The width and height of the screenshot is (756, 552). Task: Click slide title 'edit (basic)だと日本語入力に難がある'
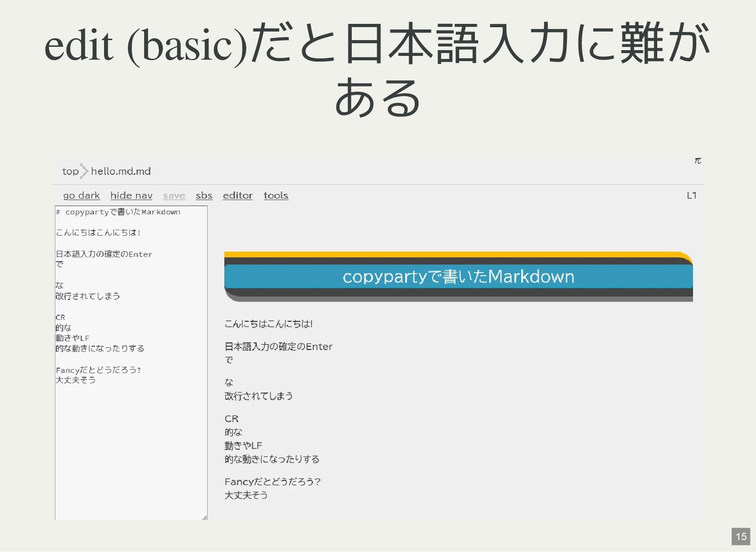point(378,70)
